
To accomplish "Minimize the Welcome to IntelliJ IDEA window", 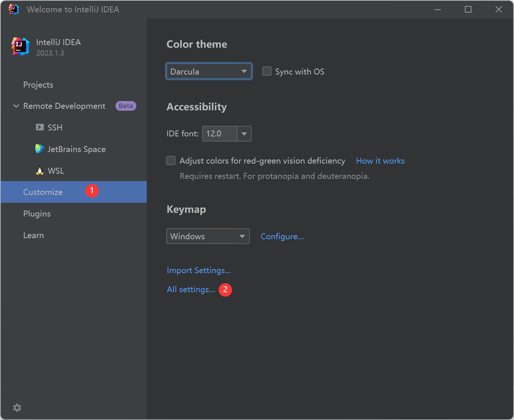I will point(438,9).
